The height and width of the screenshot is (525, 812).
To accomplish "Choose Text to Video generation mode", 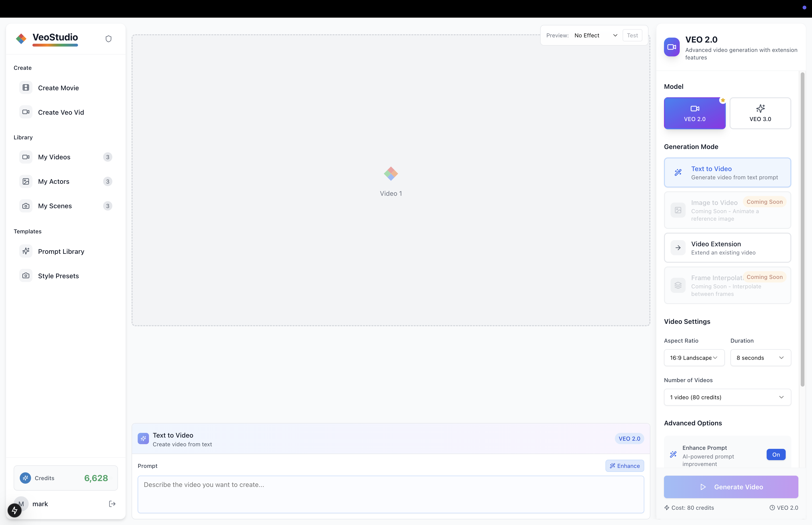I will pyautogui.click(x=727, y=172).
